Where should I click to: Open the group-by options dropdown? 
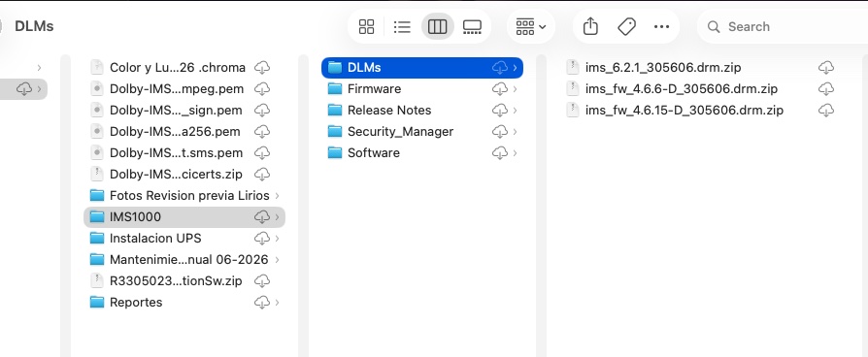[x=531, y=26]
